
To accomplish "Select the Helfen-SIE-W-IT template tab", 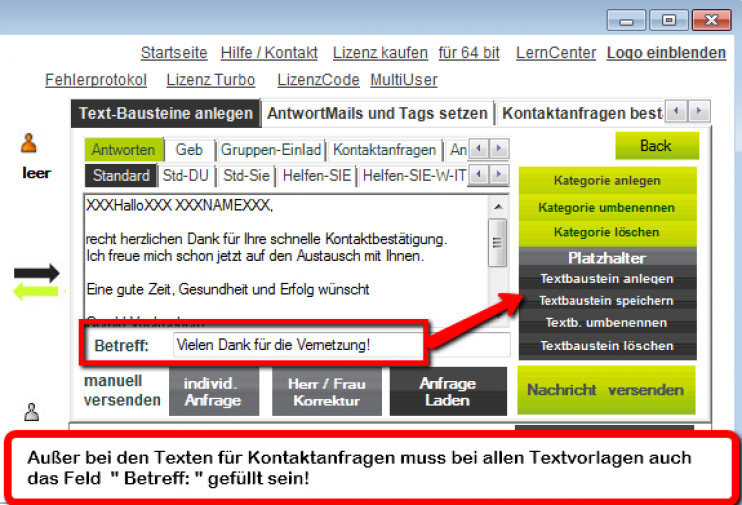I will (414, 176).
